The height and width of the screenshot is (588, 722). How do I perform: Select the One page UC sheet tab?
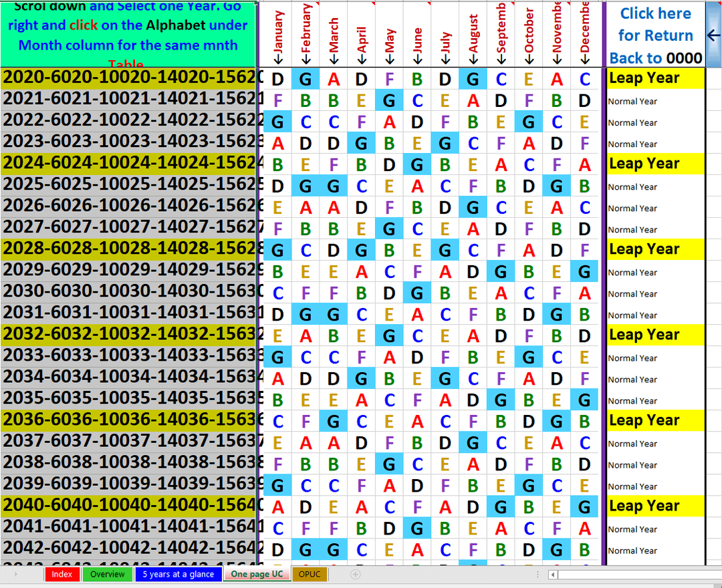tap(257, 574)
